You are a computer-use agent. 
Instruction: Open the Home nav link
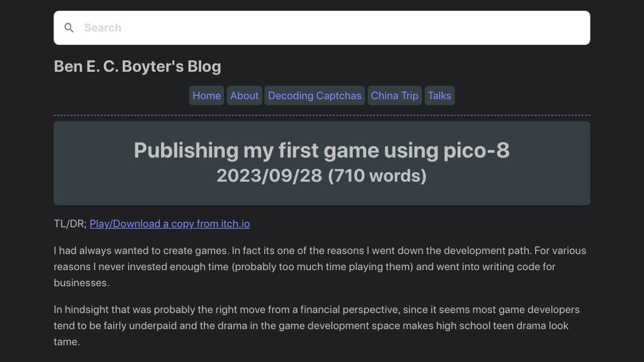(x=207, y=96)
